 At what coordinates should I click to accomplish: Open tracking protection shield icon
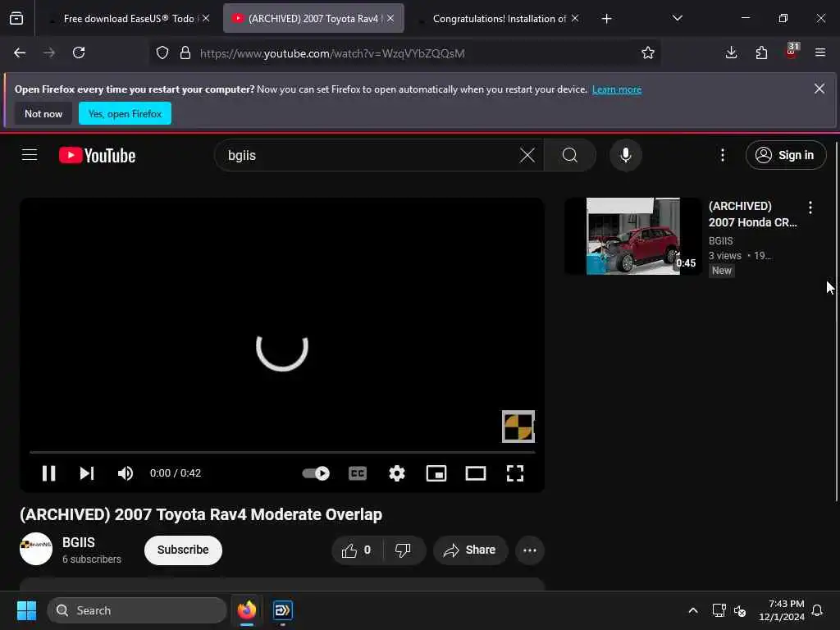[x=162, y=52]
